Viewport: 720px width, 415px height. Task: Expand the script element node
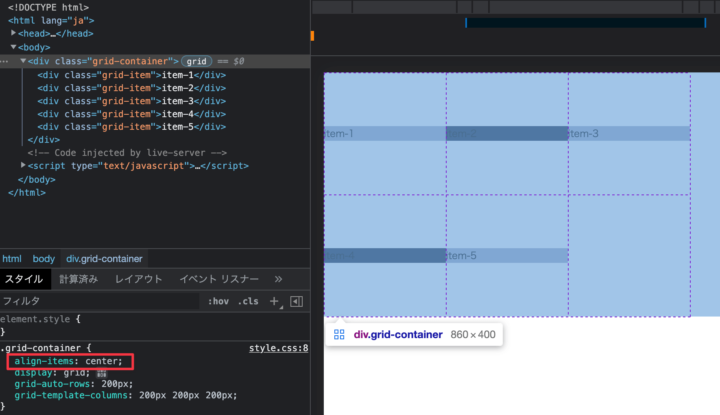[x=23, y=165]
